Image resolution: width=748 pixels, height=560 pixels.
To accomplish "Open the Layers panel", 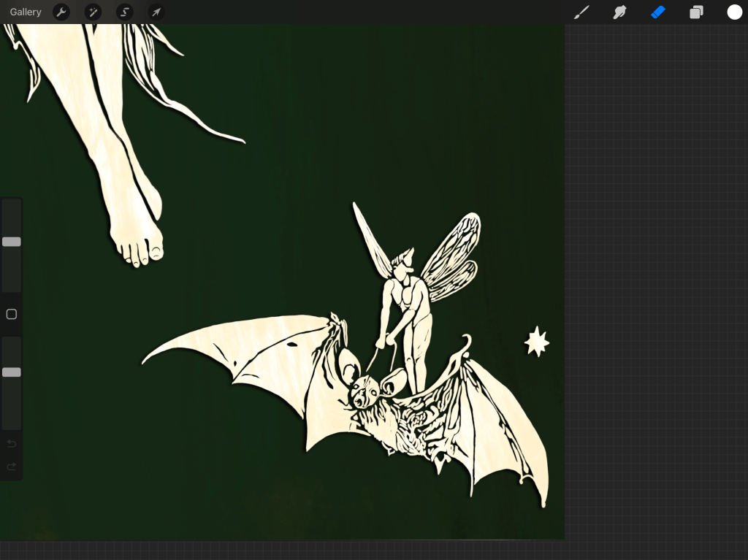I will 696,12.
